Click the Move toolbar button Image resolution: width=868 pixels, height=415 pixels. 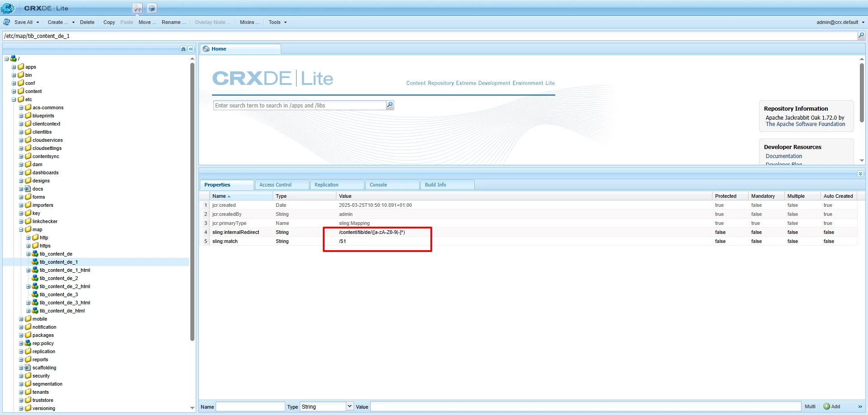coord(147,22)
